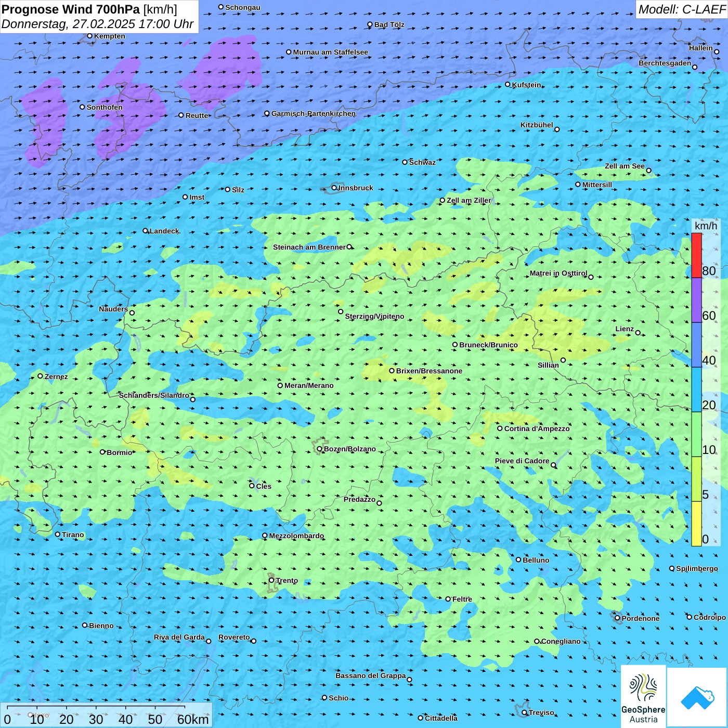Click the Meran/Merano city label

click(x=309, y=385)
